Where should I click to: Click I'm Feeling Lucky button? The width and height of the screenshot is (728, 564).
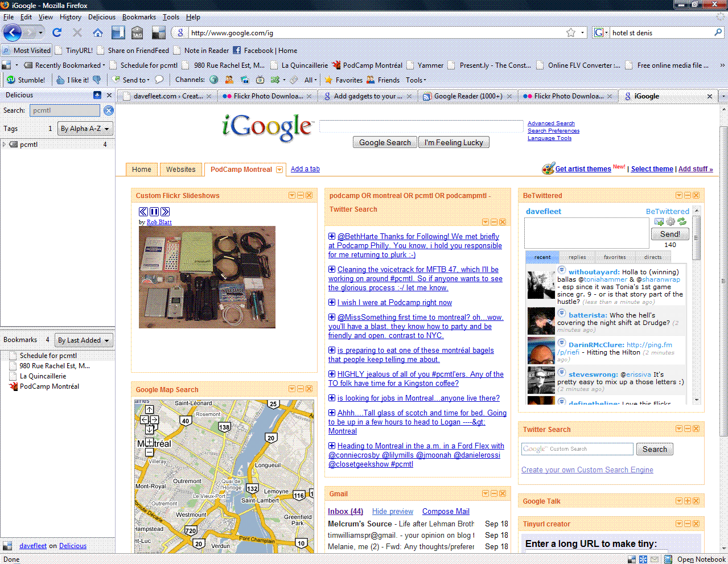454,142
